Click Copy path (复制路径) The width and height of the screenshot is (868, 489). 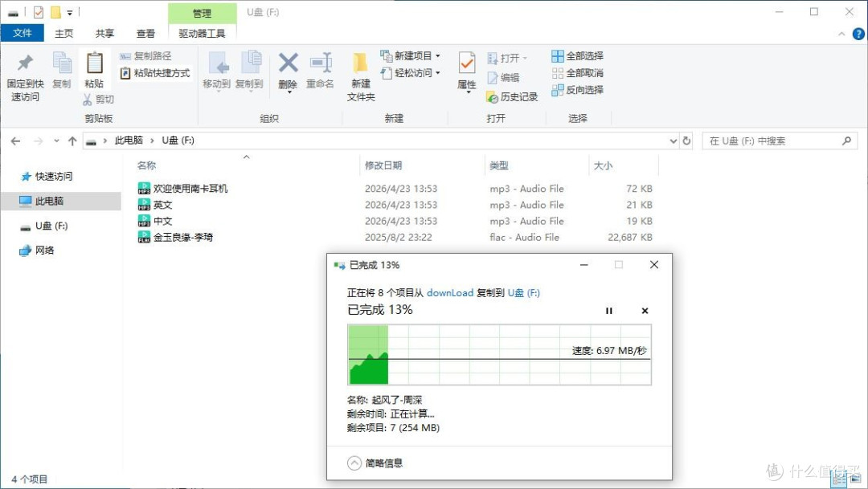click(146, 56)
